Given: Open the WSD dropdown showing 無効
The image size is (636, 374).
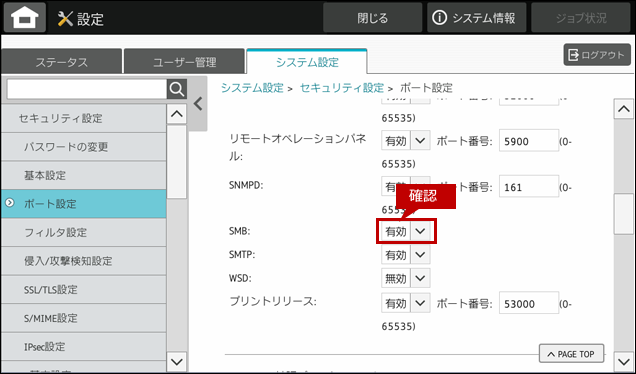Looking at the screenshot, I should 406,278.
